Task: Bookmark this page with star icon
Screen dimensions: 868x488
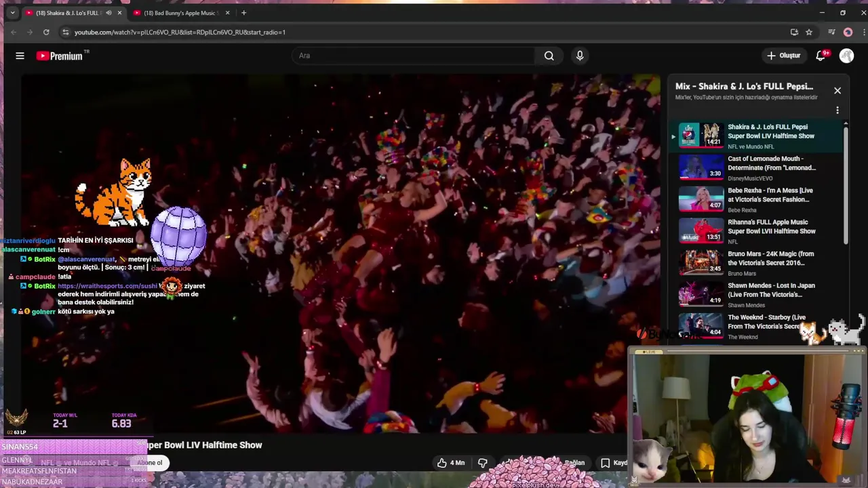Action: 809,32
